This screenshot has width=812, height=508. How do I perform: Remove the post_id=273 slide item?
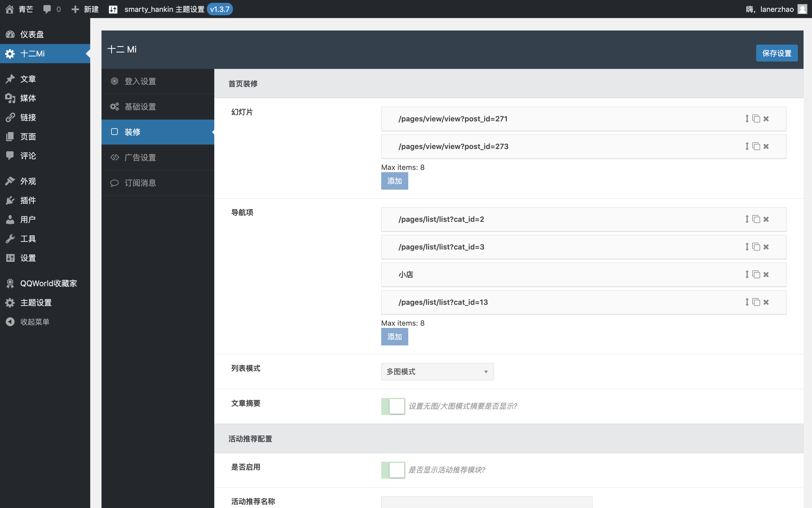(766, 146)
